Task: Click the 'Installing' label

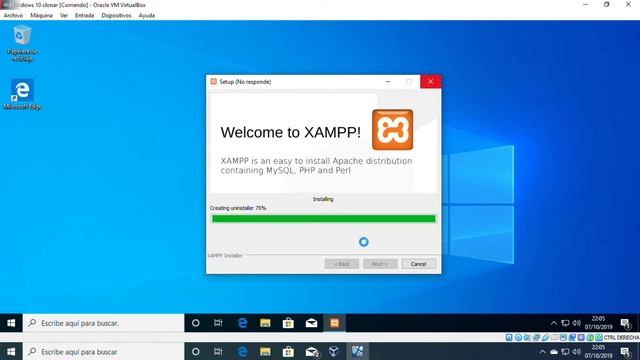Action: click(323, 199)
